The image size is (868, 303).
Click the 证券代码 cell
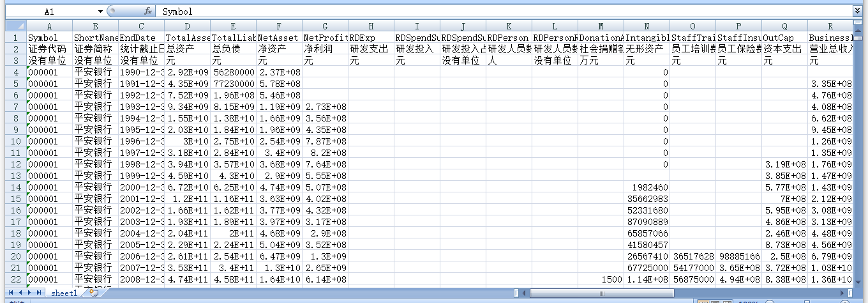(49, 49)
